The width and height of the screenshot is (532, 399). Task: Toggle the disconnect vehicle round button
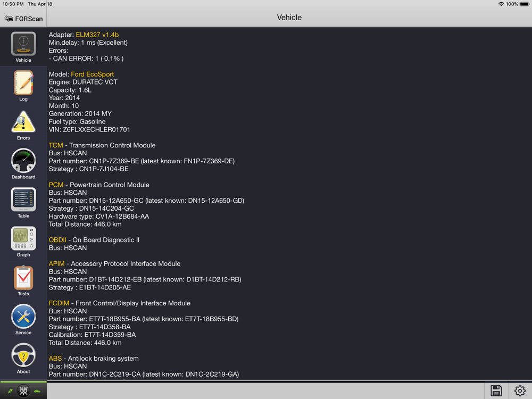(x=23, y=391)
